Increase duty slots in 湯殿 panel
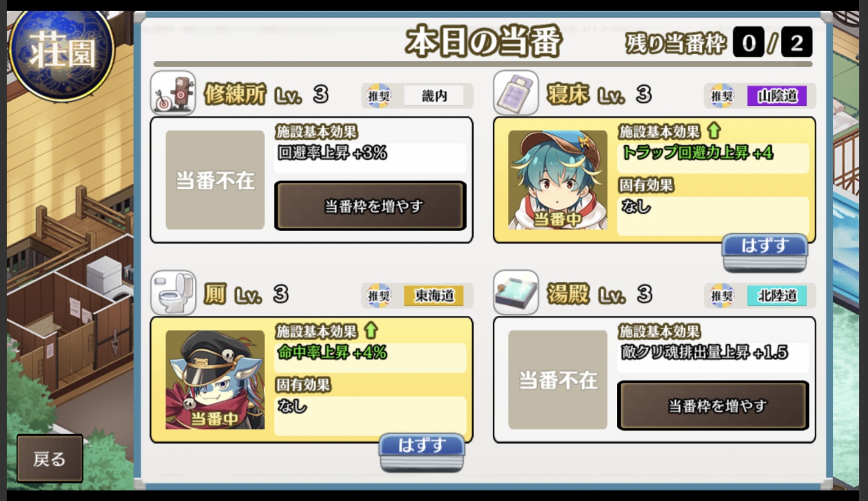The width and height of the screenshot is (868, 501). (713, 406)
